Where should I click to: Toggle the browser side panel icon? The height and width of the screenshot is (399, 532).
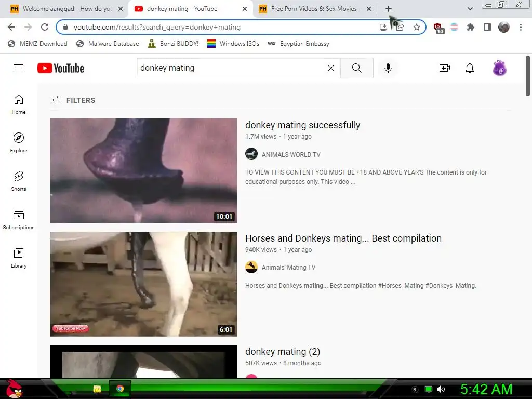tap(487, 27)
